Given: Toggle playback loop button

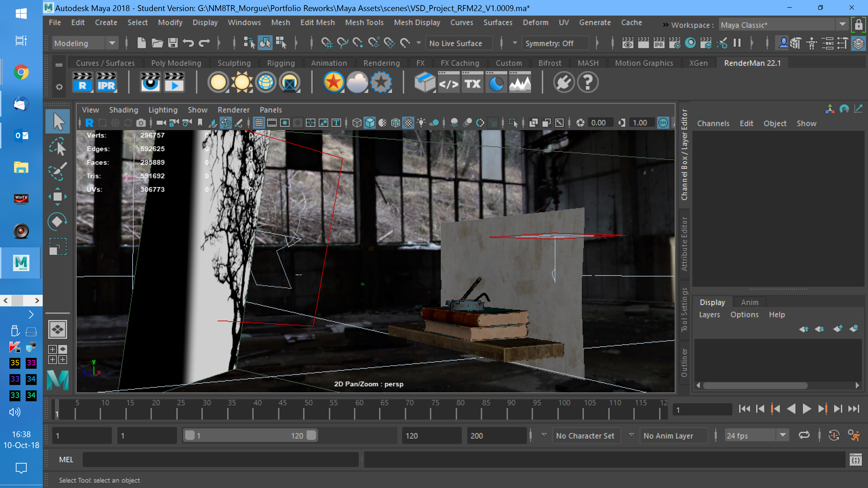Looking at the screenshot, I should tap(804, 435).
